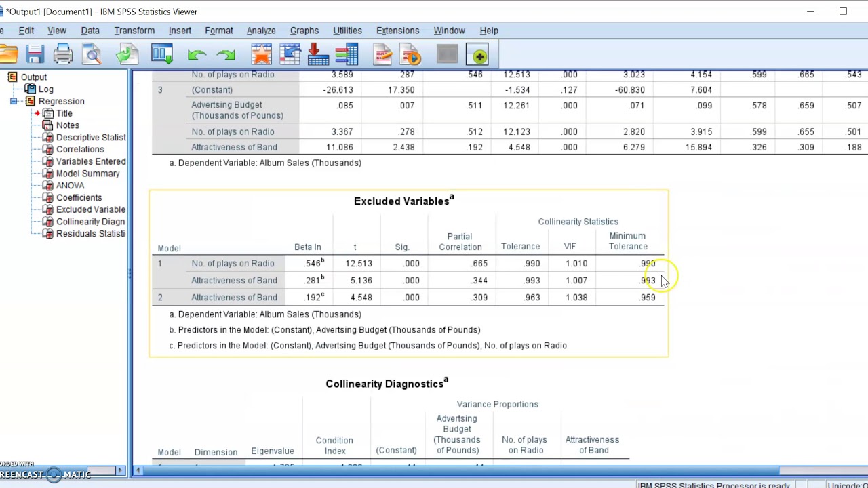This screenshot has width=868, height=488.
Task: Redo the last undone action
Action: (x=226, y=55)
